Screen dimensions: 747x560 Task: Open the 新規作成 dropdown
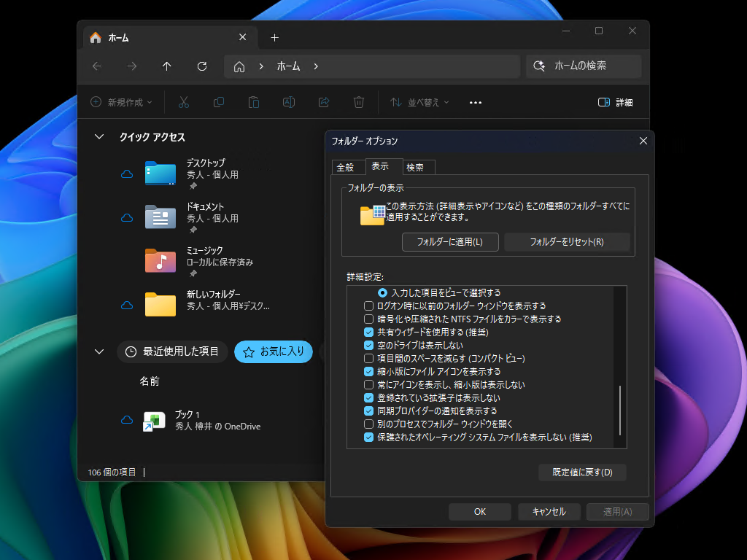(x=121, y=102)
